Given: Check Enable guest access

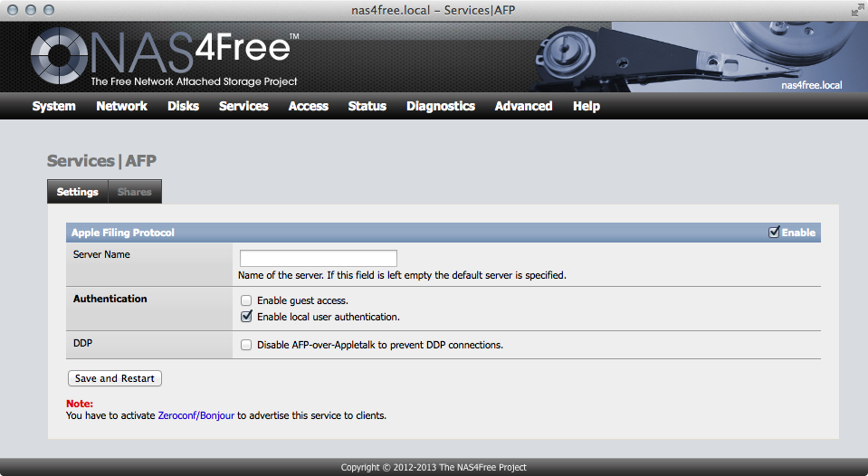Looking at the screenshot, I should point(246,300).
